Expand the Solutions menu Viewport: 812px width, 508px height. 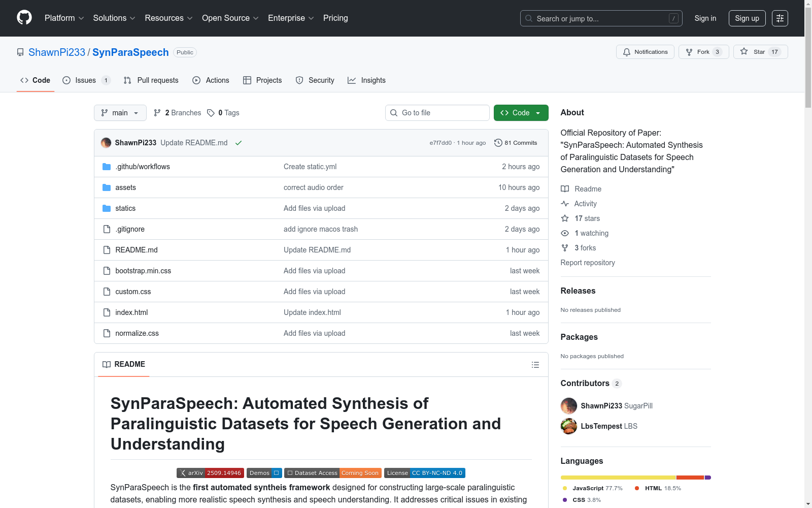pos(114,18)
